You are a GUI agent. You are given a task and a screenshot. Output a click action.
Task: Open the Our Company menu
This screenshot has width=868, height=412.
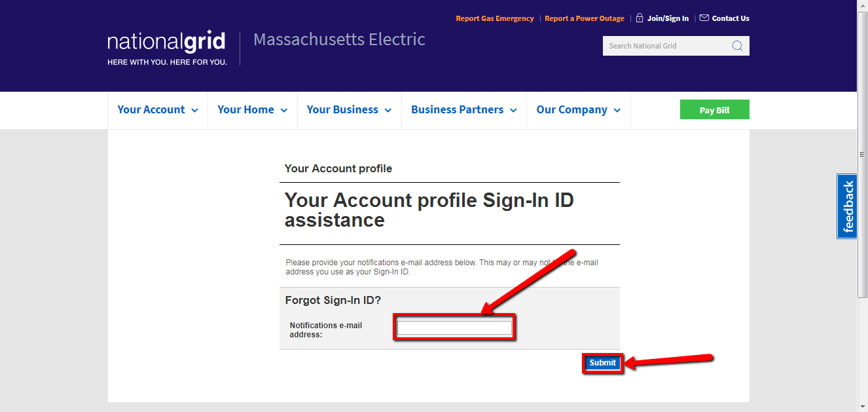pos(577,109)
